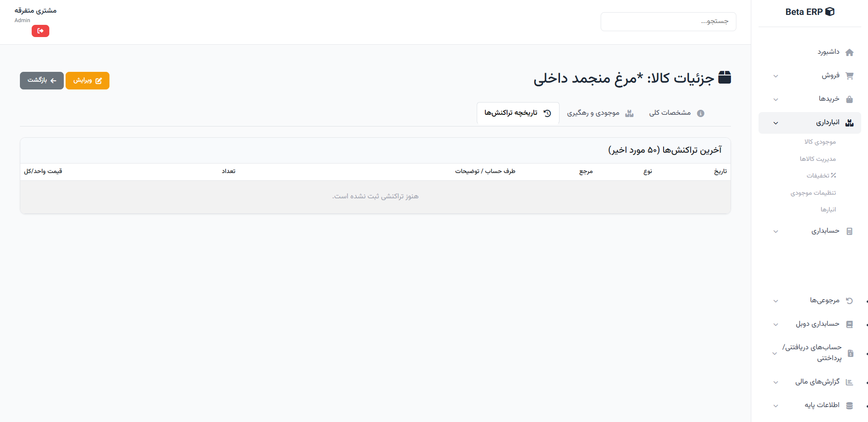
Task: Click the double-entry accounting book icon
Action: pyautogui.click(x=849, y=324)
